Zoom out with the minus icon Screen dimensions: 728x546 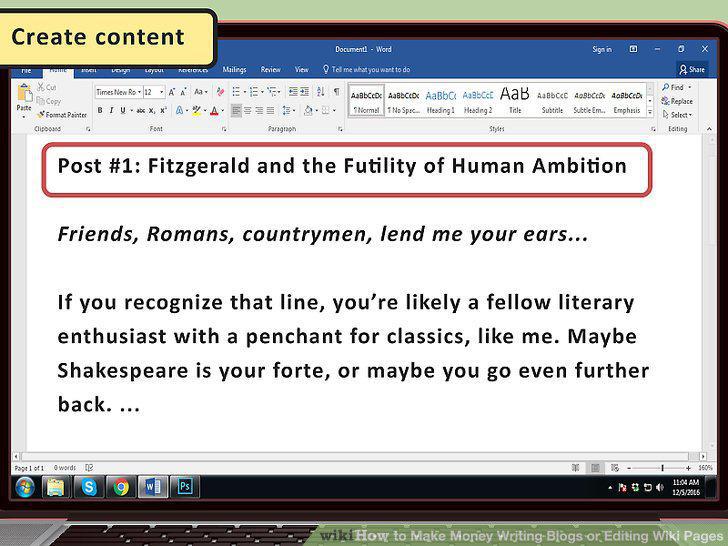(x=629, y=468)
